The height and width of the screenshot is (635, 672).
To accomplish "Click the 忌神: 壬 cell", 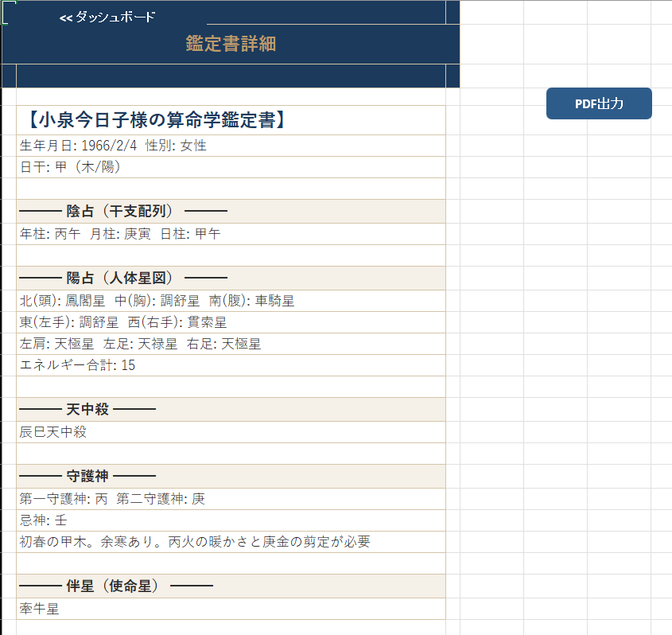I will (231, 520).
